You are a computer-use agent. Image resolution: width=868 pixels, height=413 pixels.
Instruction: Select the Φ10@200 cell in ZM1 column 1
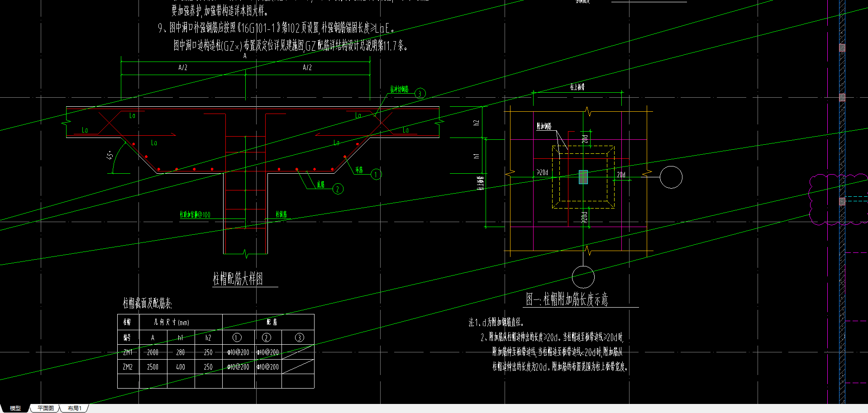238,352
